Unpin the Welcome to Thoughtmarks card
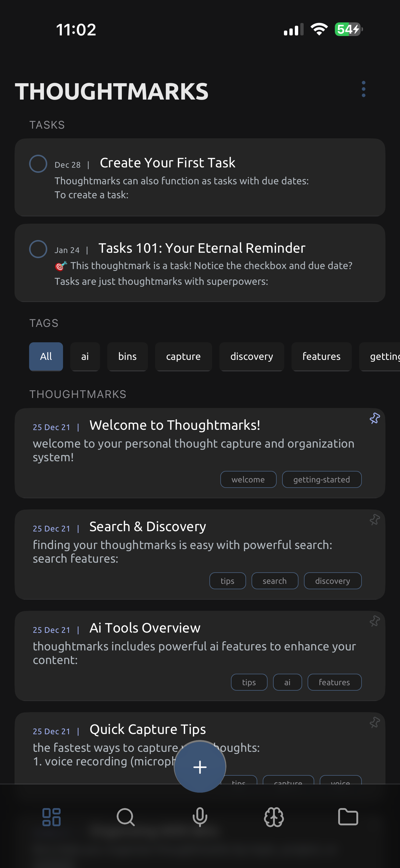Viewport: 400px width, 868px height. coord(374,418)
